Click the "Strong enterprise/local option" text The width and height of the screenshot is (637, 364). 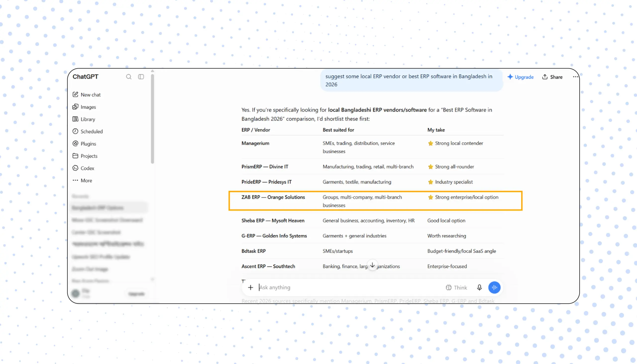point(467,197)
